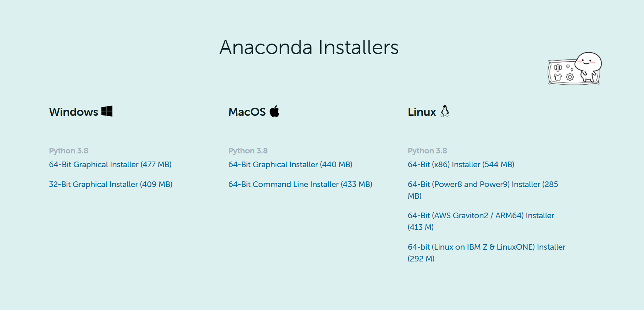Click the Linux section heading
Viewport: 644px width, 310px height.
[422, 112]
